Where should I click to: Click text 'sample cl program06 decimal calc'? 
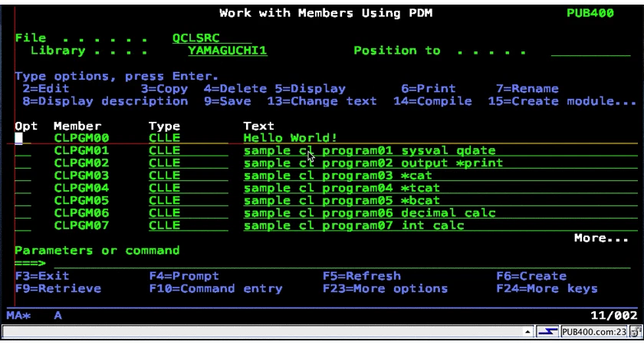(x=370, y=213)
